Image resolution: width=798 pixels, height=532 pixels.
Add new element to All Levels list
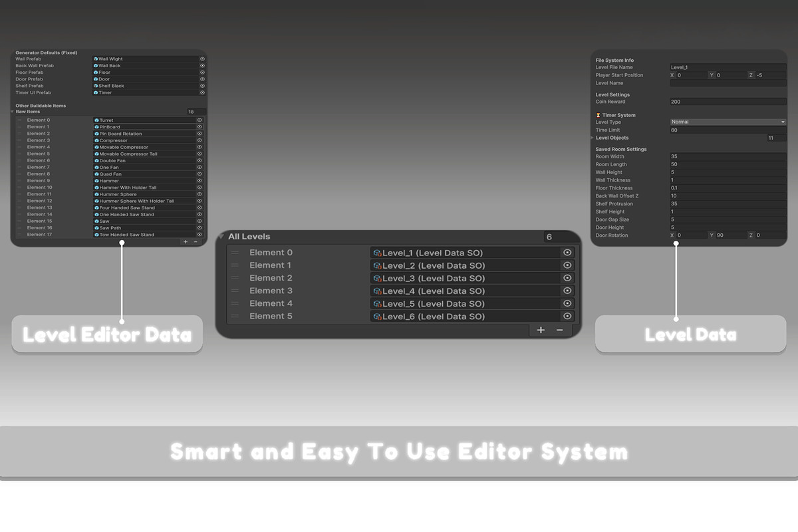541,331
